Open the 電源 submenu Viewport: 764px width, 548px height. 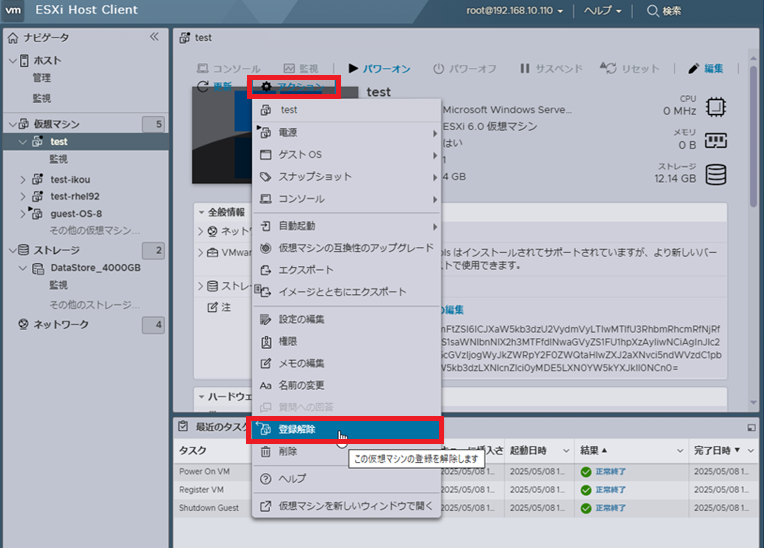[x=346, y=132]
